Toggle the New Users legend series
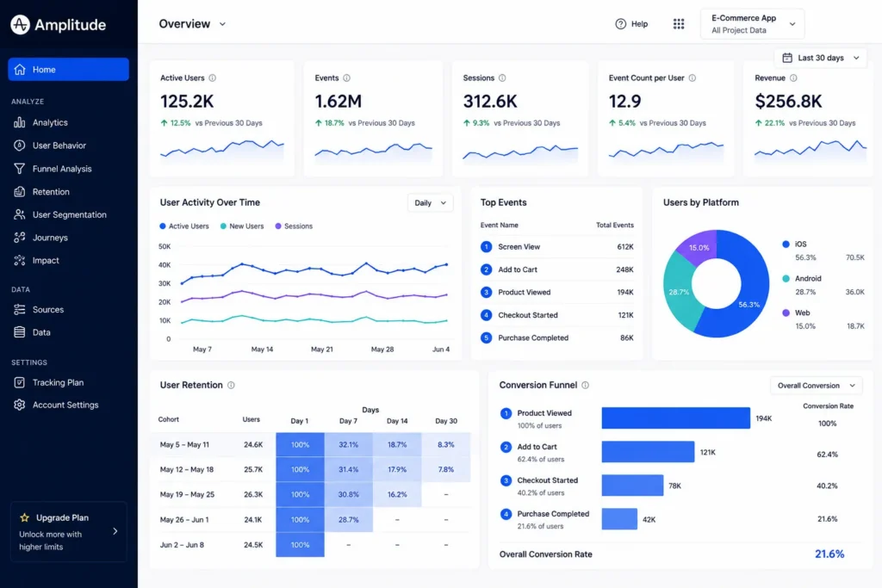The image size is (882, 588). tap(242, 226)
